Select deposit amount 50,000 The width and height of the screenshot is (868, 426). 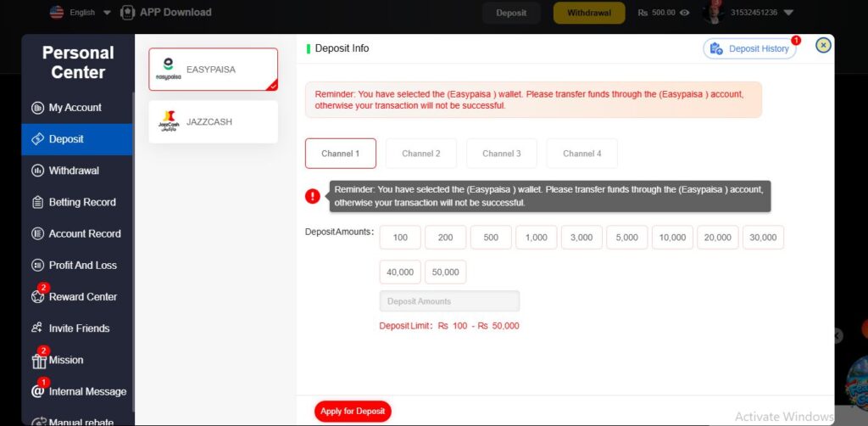tap(446, 272)
